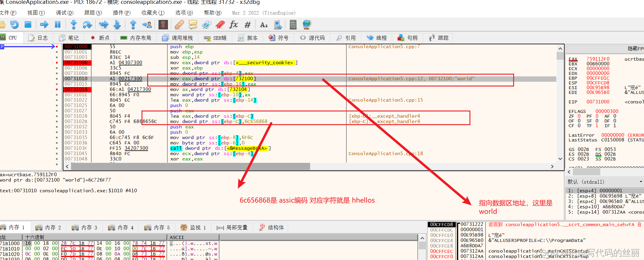Open the Patches bandage icon
644x260 pixels.
pos(179,25)
